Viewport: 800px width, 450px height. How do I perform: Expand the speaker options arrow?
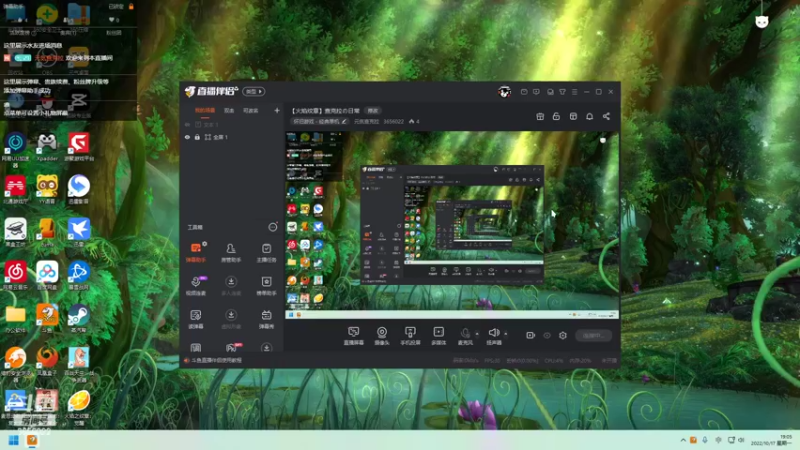tap(506, 334)
